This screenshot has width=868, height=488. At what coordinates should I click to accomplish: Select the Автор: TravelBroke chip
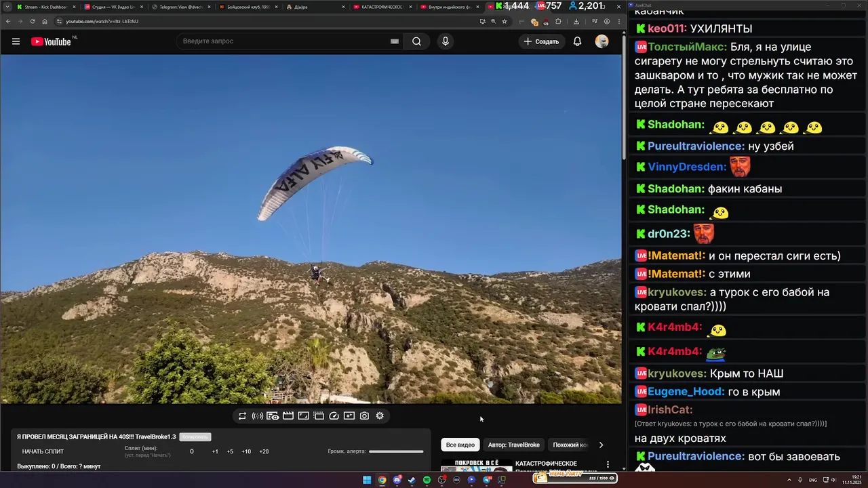click(514, 445)
